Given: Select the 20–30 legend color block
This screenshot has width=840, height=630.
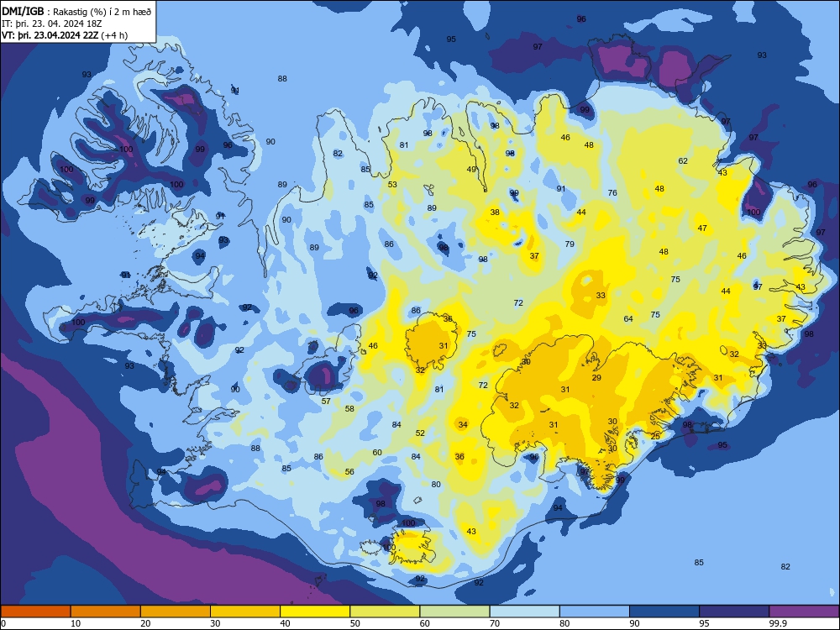Looking at the screenshot, I should point(176,612).
